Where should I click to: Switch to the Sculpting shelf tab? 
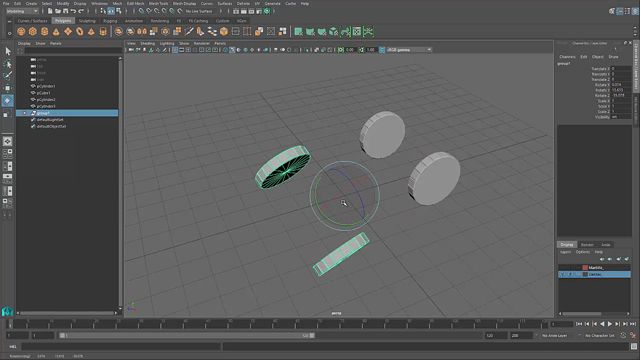click(87, 21)
